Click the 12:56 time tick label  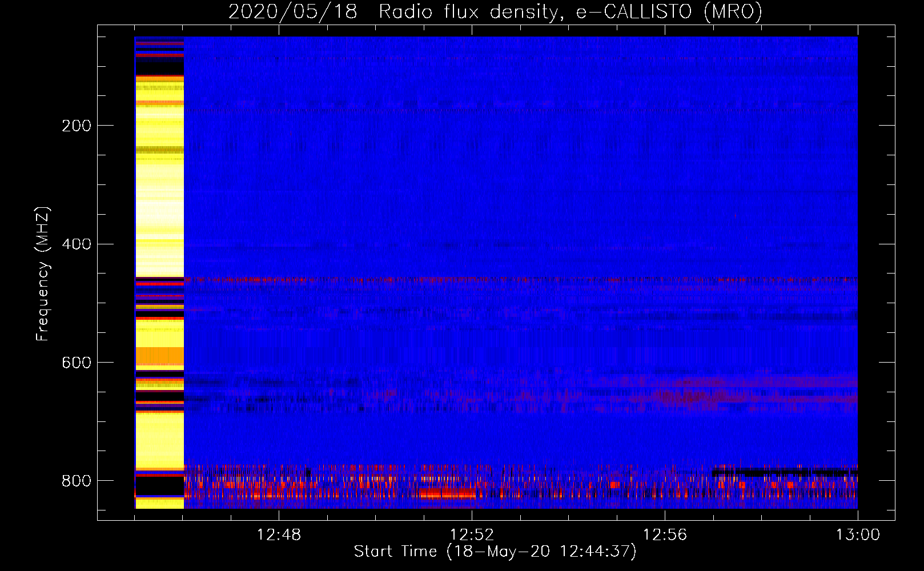[665, 535]
